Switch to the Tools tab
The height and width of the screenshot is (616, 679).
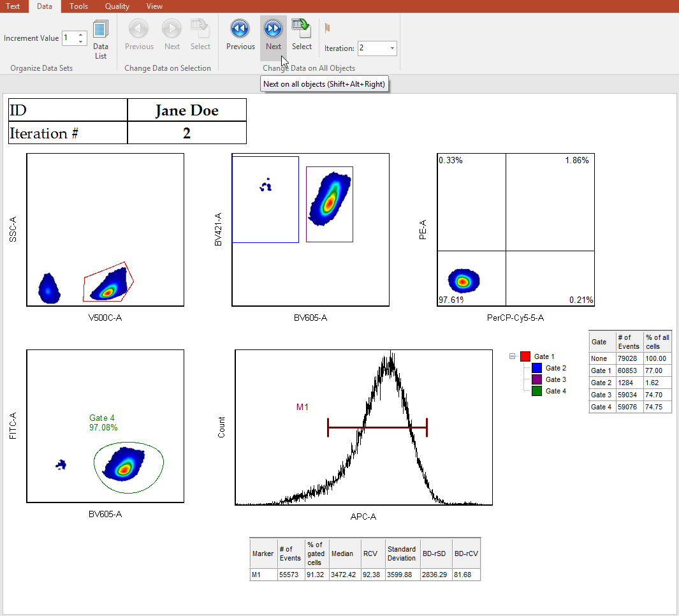click(79, 6)
